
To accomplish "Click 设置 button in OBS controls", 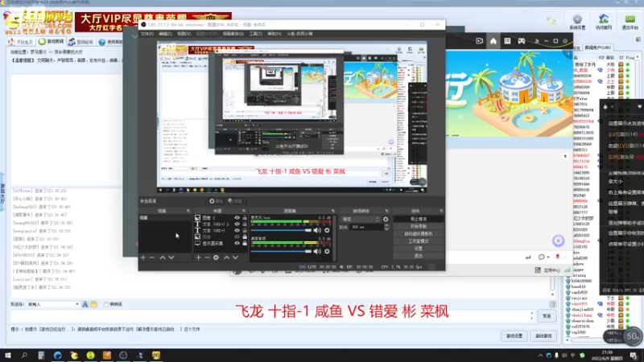I will pyautogui.click(x=418, y=249).
